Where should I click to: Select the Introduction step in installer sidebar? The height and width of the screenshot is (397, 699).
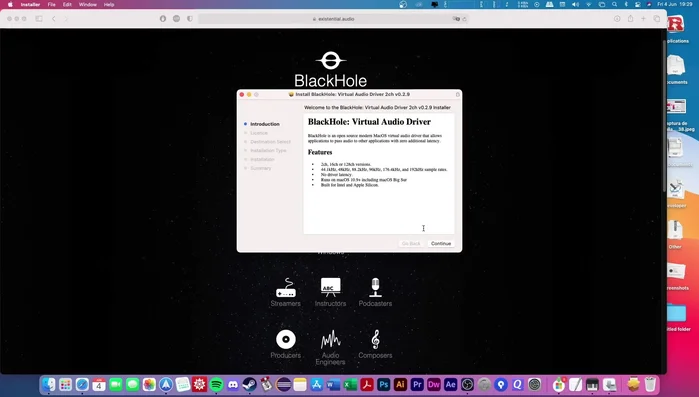point(265,124)
